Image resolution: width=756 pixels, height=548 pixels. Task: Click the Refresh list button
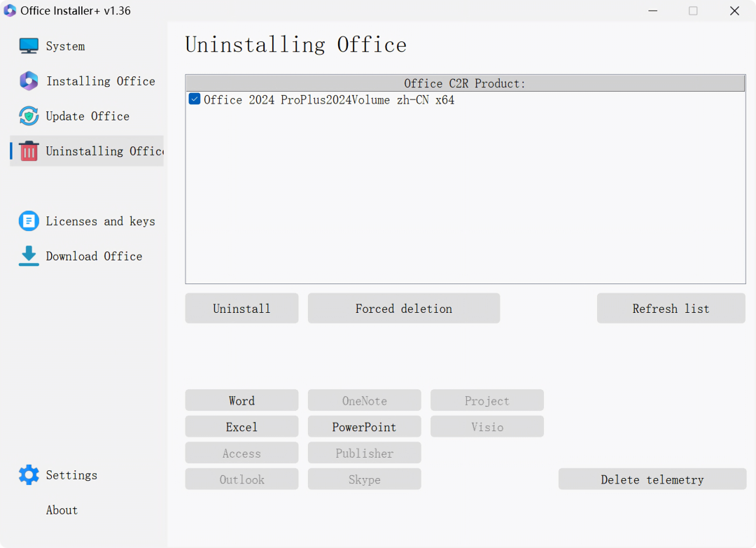coord(671,309)
